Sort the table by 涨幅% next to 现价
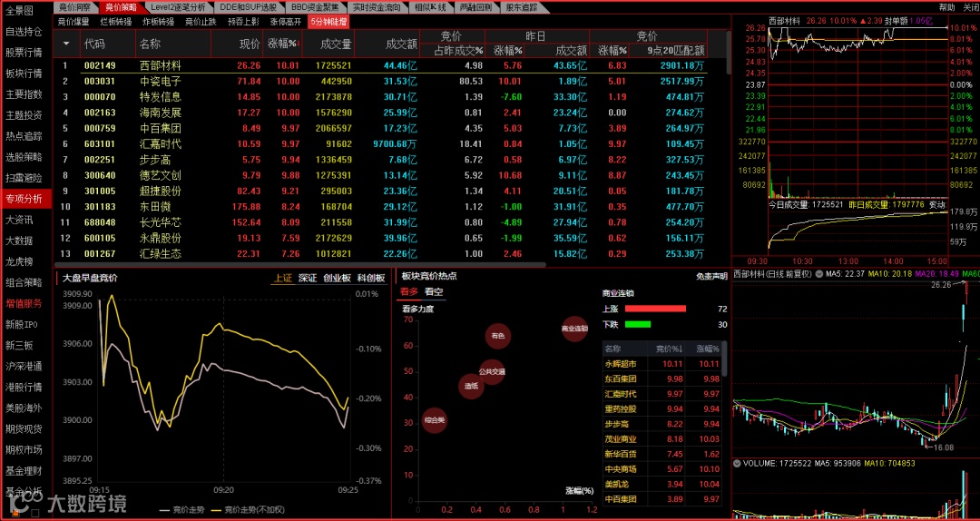The height and width of the screenshot is (521, 980). pos(284,44)
